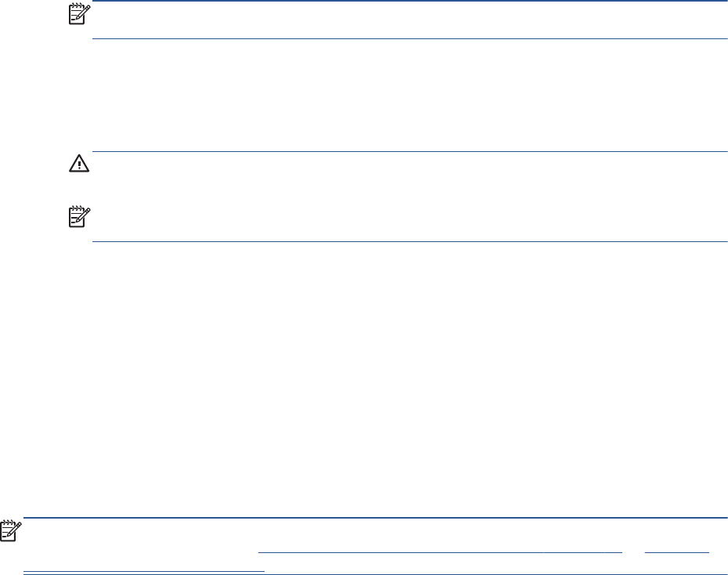Click the note icon at the bottom-left corner
This screenshot has height=575, width=728.
[11, 532]
